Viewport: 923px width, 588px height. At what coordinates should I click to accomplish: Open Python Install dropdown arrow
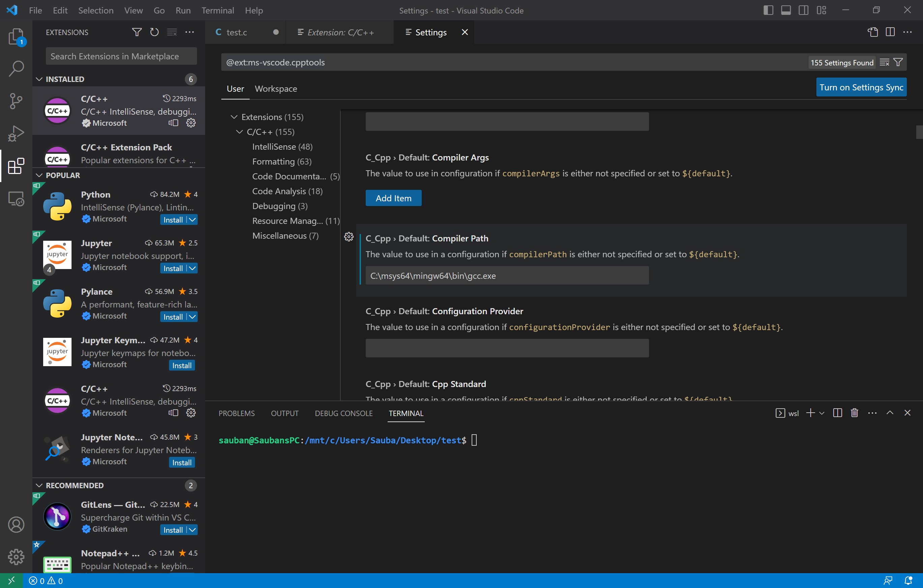tap(192, 219)
